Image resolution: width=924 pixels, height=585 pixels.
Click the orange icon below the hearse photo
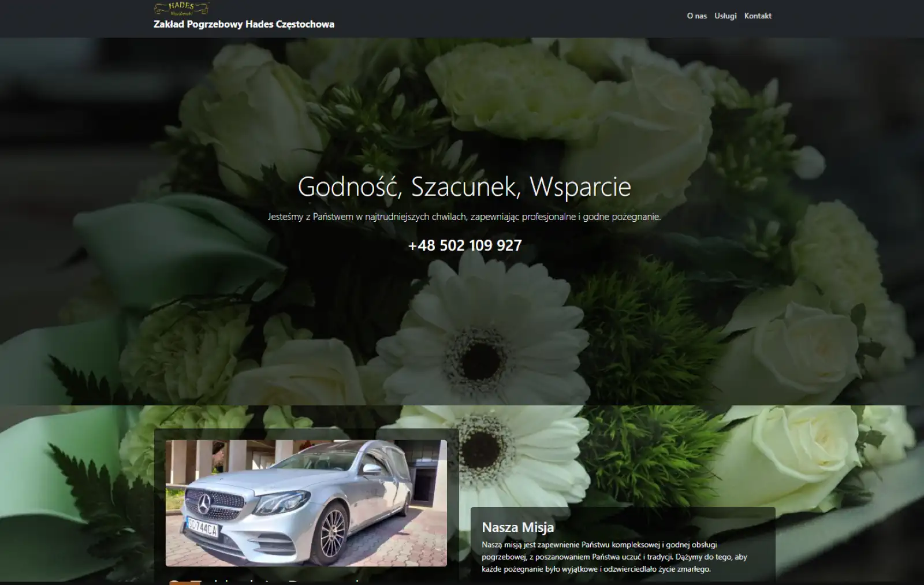click(185, 582)
